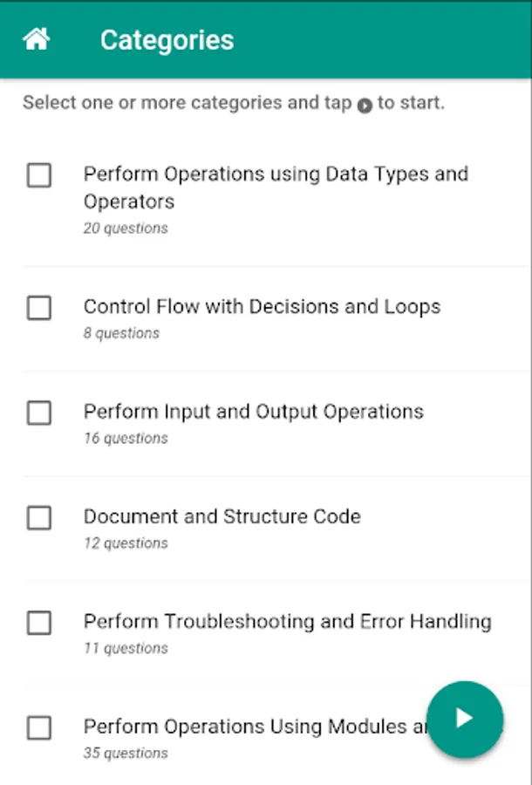The height and width of the screenshot is (785, 532).
Task: Click the 'Document and Structure Code' title
Action: pyautogui.click(x=222, y=516)
